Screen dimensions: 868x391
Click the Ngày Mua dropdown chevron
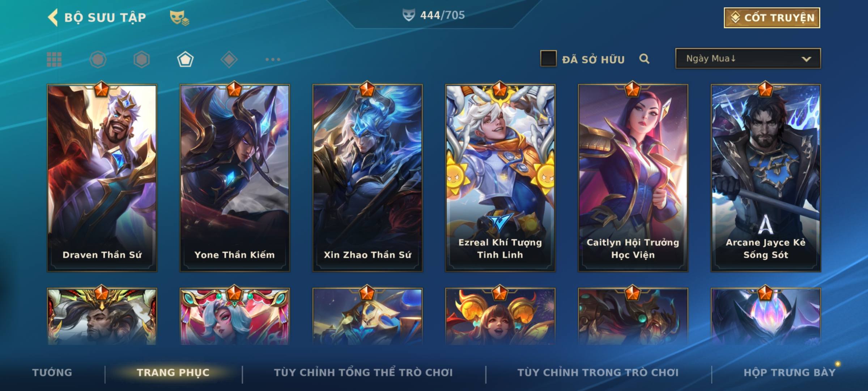[x=806, y=59]
